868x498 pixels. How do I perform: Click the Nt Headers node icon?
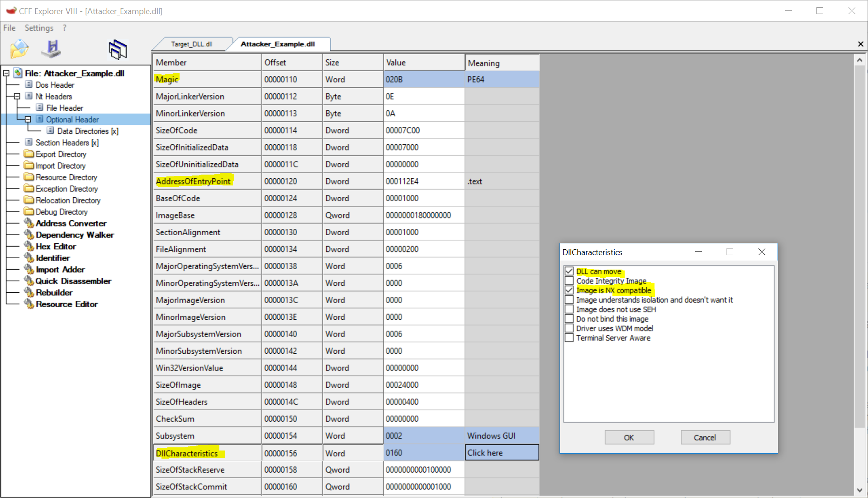point(29,96)
